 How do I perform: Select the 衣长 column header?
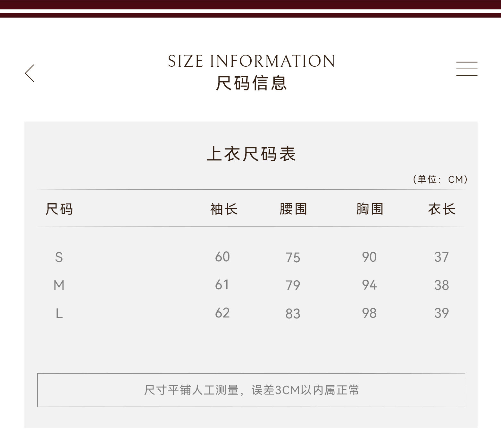(x=441, y=209)
